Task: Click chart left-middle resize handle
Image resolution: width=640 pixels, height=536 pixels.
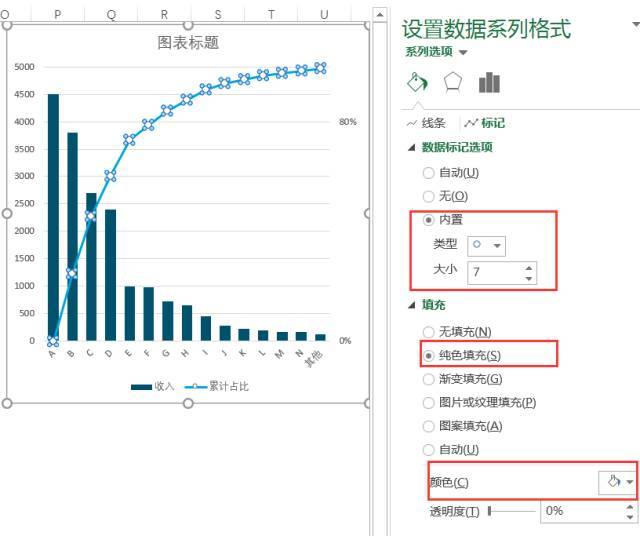Action: pos(7,214)
